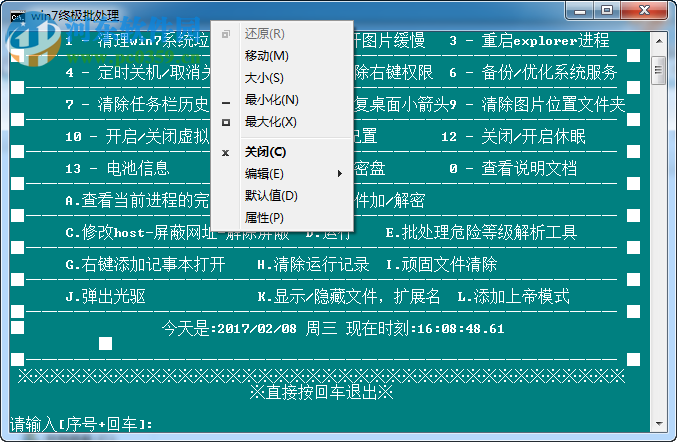The image size is (677, 442).
Task: Expand the 编辑(E) submenu
Action: click(x=282, y=174)
